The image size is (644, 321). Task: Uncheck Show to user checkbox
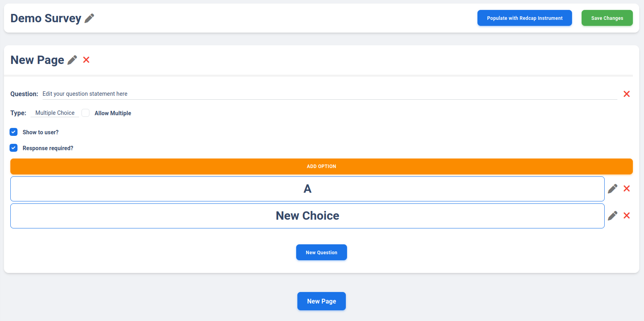tap(14, 132)
